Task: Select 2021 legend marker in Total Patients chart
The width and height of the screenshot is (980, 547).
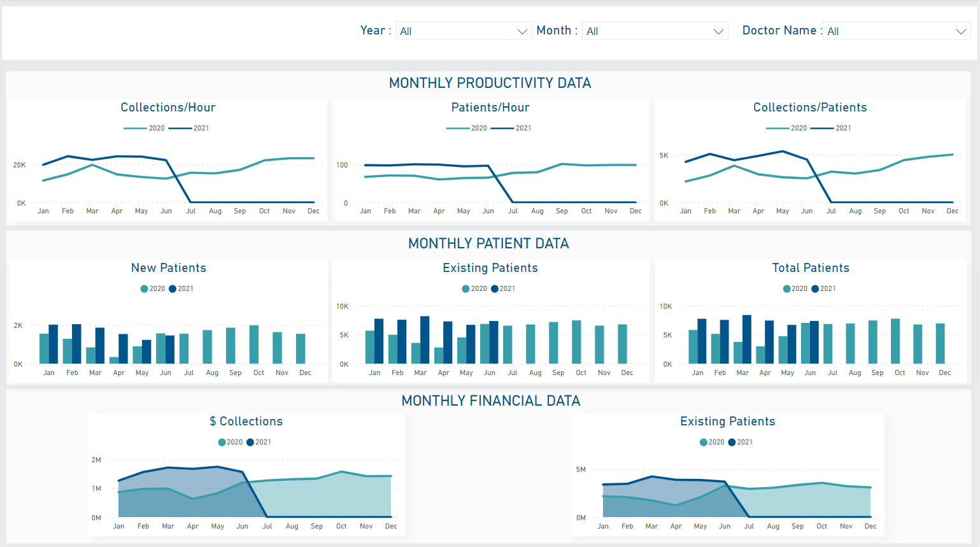Action: click(815, 289)
